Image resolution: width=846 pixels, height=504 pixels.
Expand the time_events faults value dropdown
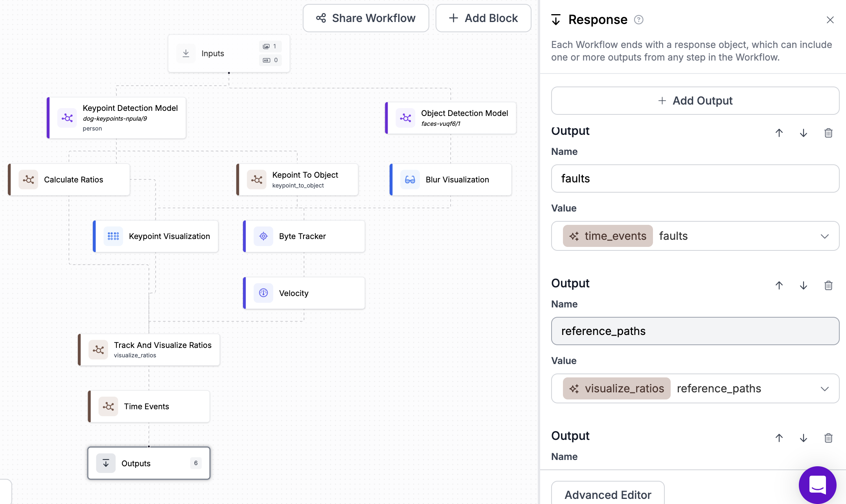pos(824,236)
